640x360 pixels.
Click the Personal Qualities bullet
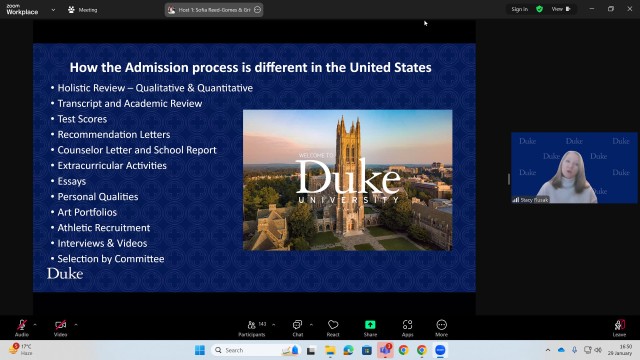point(98,197)
